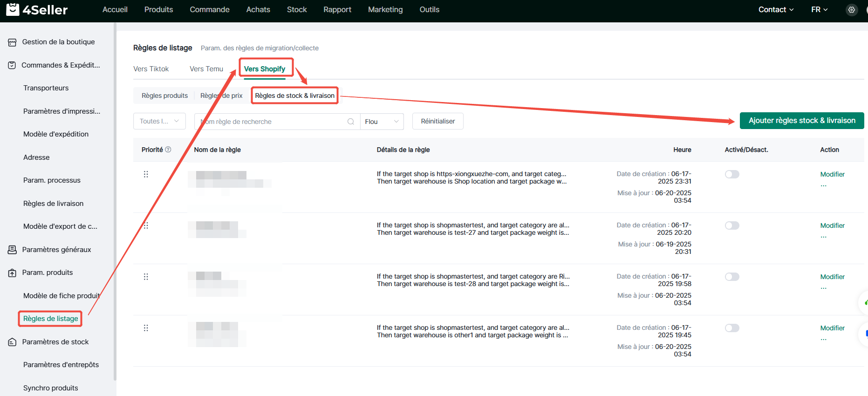Open the Achats menu
Screen dimensions: 868x396
pos(258,9)
